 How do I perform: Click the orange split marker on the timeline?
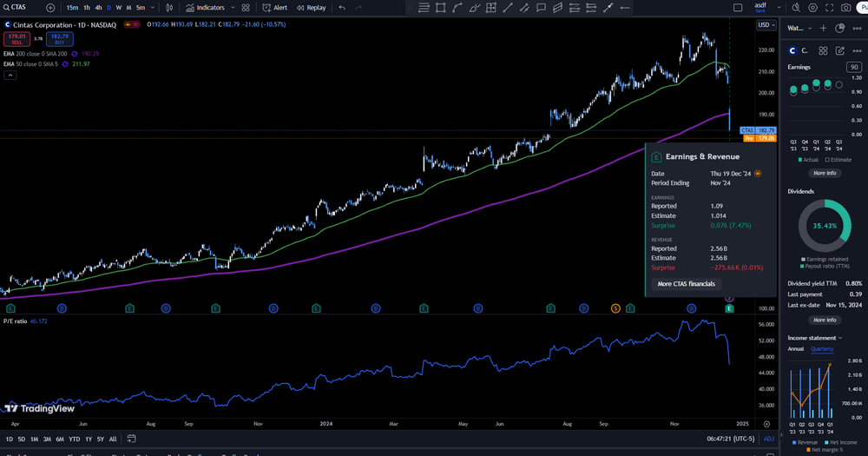tap(615, 308)
